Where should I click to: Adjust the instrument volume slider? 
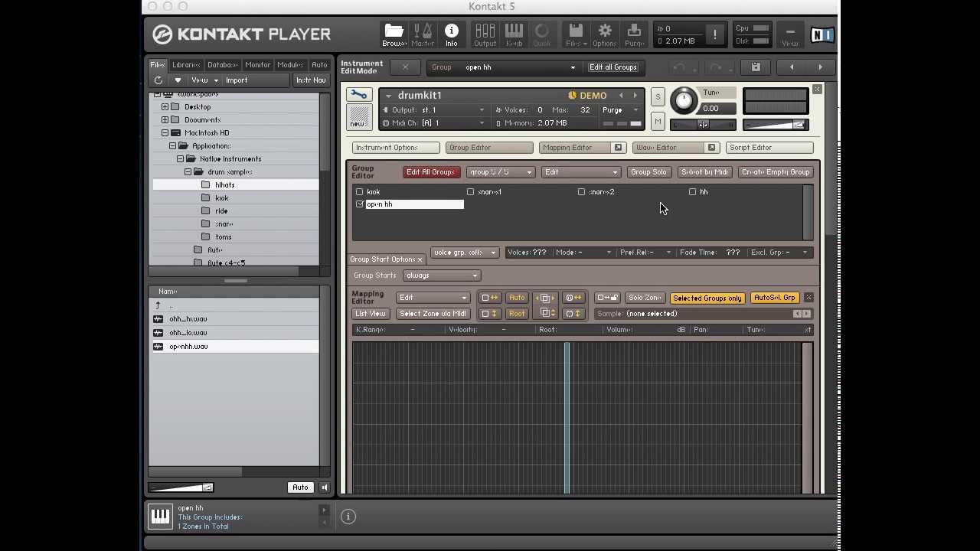(775, 125)
